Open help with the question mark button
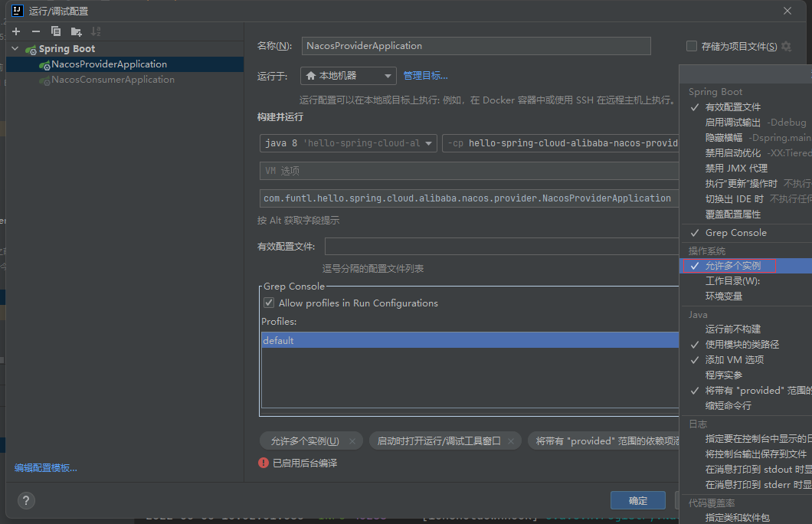812x524 pixels. point(26,500)
